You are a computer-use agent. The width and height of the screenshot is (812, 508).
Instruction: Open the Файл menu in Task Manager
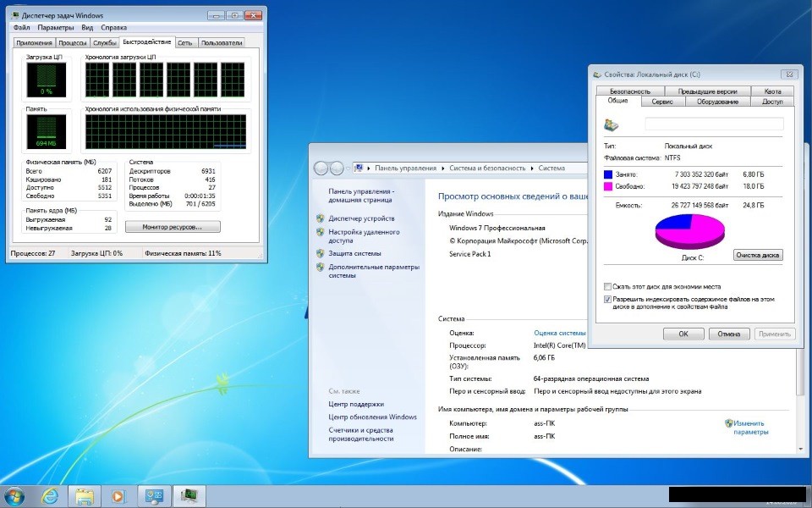pyautogui.click(x=22, y=28)
